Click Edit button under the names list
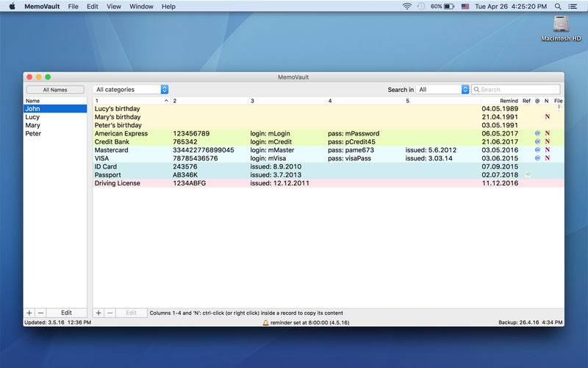 66,313
